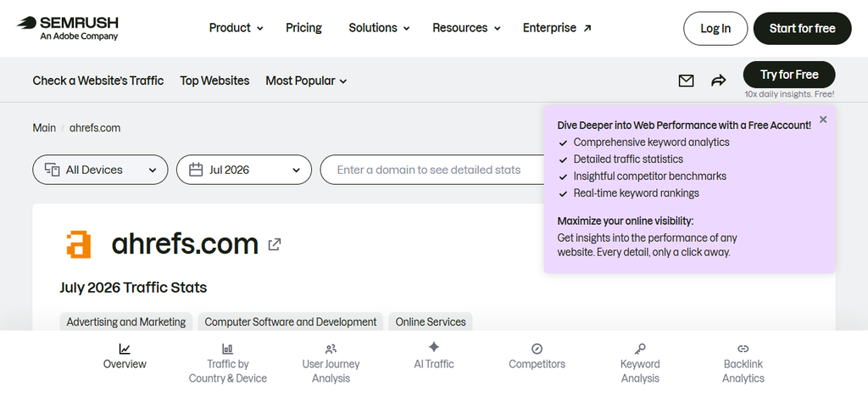This screenshot has height=397, width=868.
Task: Close the free account promo popup
Action: coord(823,120)
